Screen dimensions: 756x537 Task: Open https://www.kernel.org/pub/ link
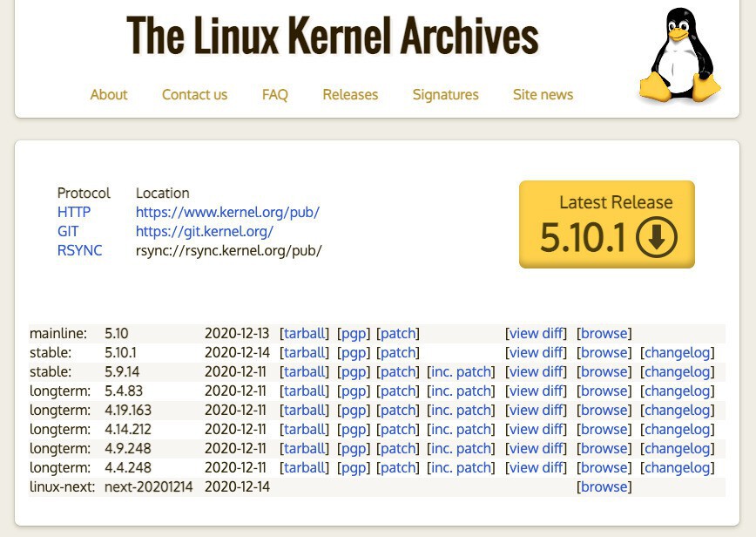(227, 213)
